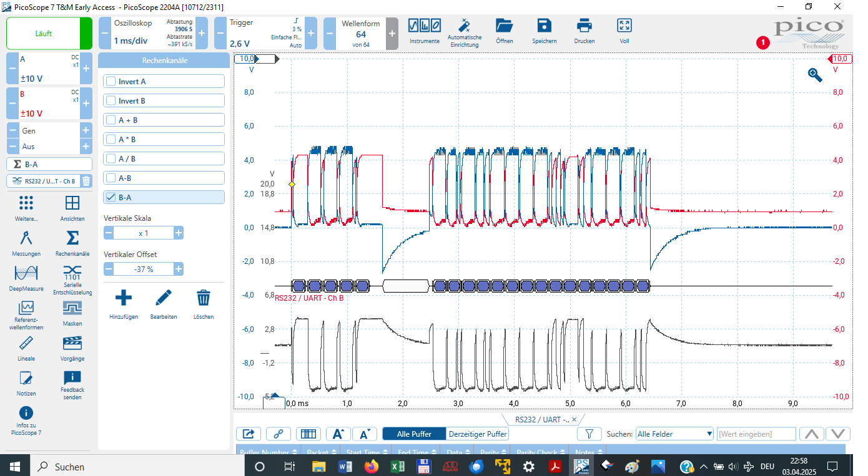Click the Messungen icon
The height and width of the screenshot is (476, 868).
26,238
